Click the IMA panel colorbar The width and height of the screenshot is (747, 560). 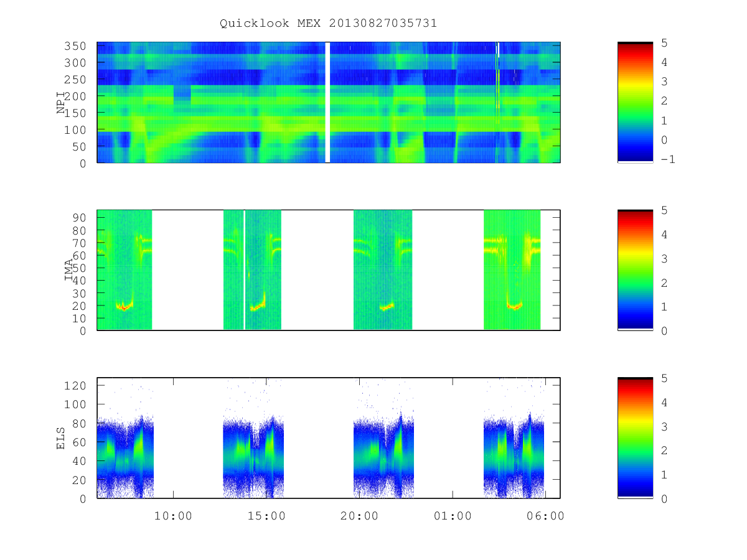[x=635, y=270]
